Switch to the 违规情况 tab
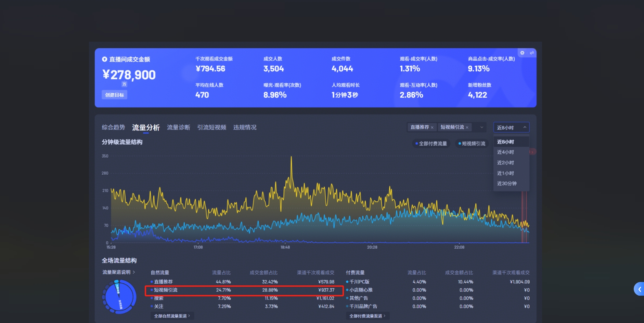644x323 pixels. (x=245, y=127)
